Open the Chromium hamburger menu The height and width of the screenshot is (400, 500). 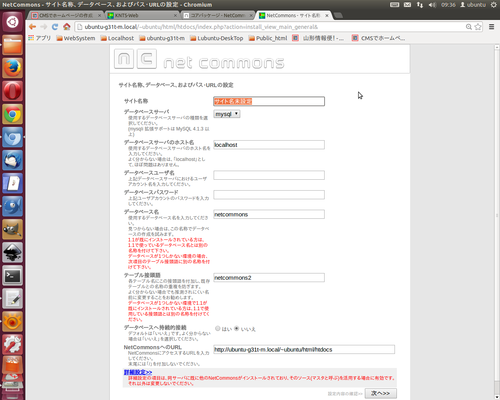point(491,27)
